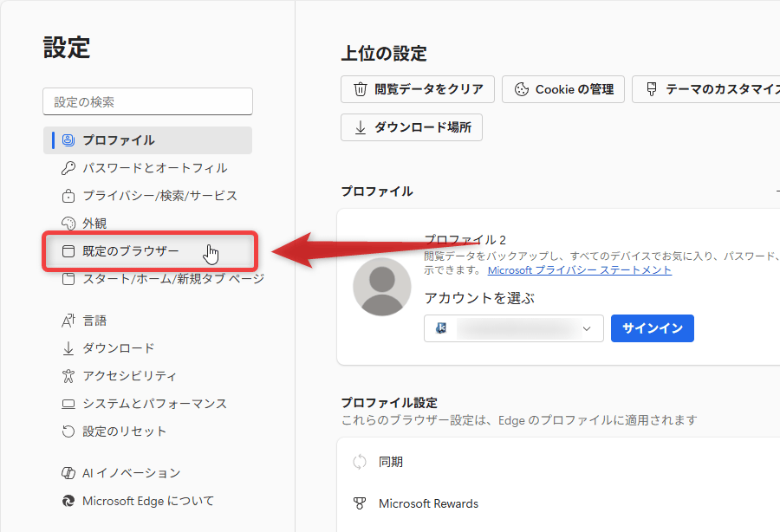Click the sync icon in profile settings
This screenshot has height=532, width=780.
(x=360, y=462)
